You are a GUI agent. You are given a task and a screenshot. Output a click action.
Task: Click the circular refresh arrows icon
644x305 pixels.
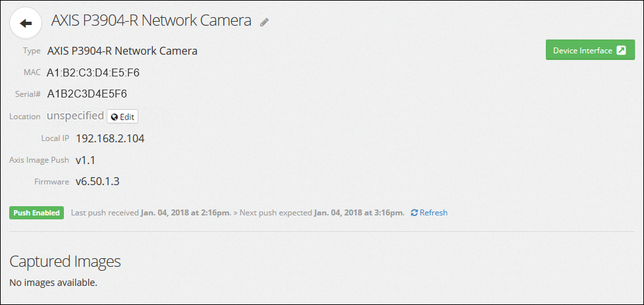(414, 213)
